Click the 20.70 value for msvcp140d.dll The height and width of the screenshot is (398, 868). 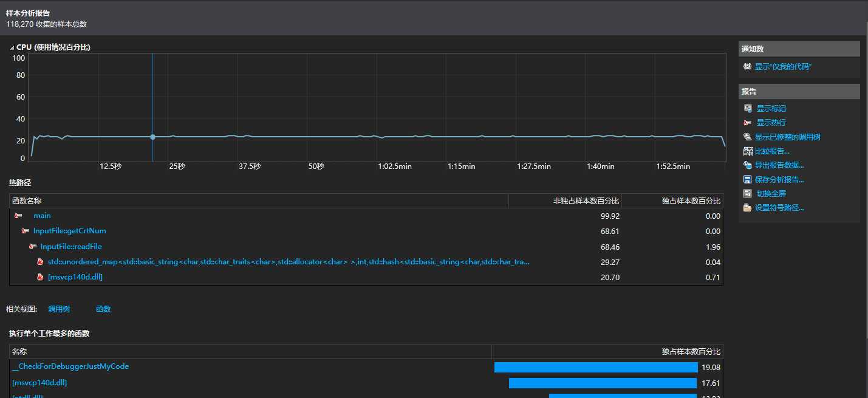[609, 278]
